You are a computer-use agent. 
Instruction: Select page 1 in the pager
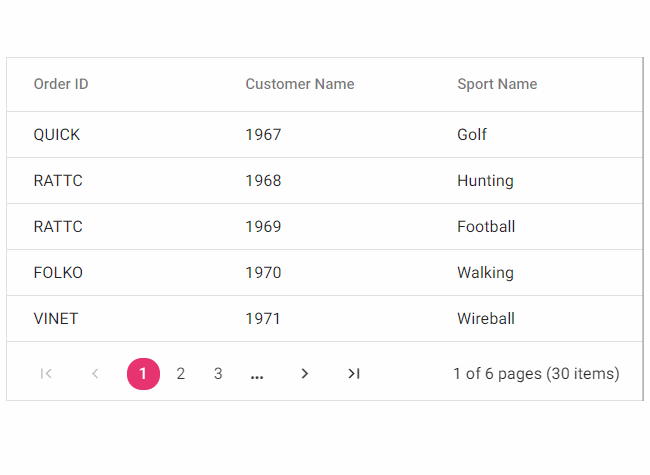[143, 374]
